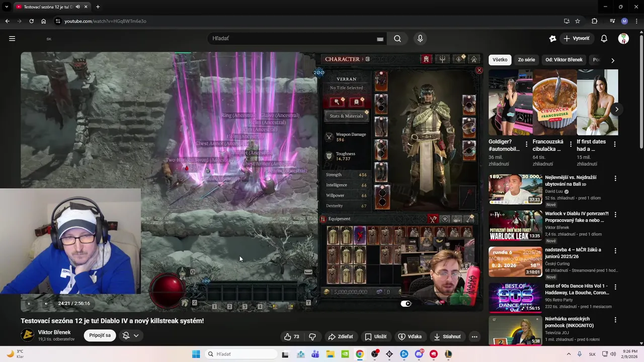Start voice search with the microphone icon
Screen dimensions: 644x362
tap(420, 39)
